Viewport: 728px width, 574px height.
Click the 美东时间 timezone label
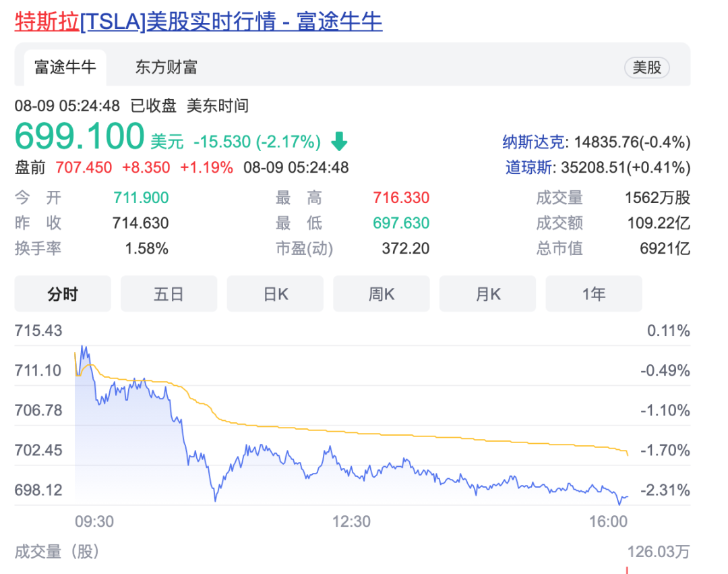(218, 106)
